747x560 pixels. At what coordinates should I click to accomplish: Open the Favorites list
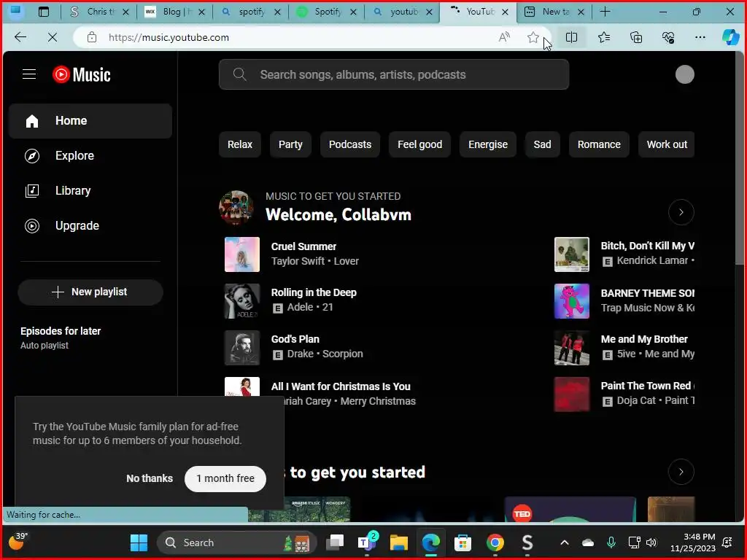(604, 37)
